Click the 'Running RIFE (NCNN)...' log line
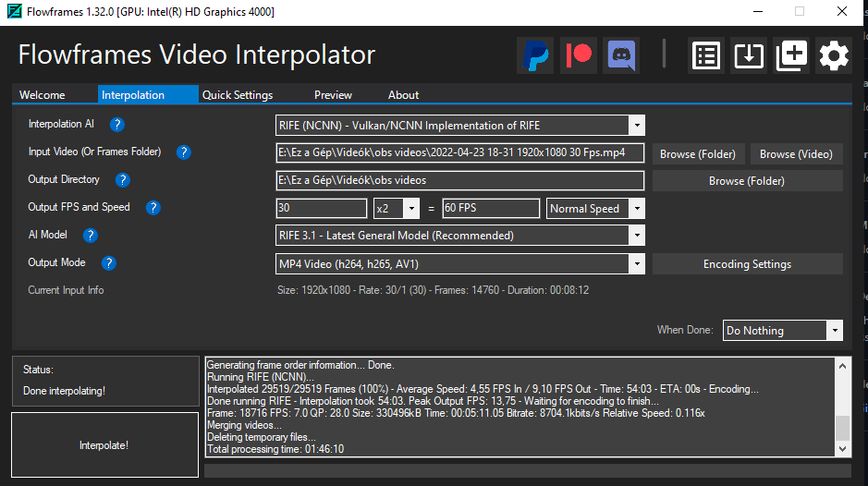Viewport: 868px width, 486px height. coord(260,377)
